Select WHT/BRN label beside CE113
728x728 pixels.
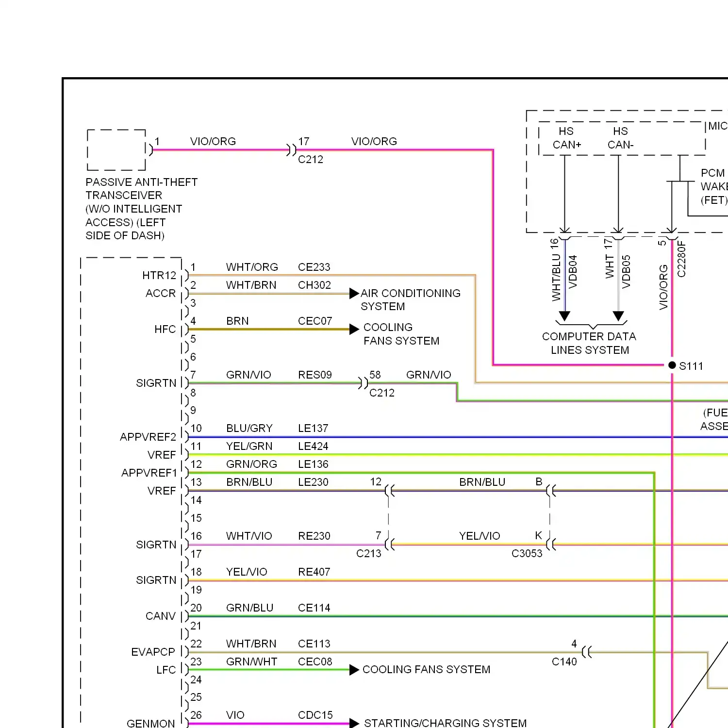click(251, 644)
